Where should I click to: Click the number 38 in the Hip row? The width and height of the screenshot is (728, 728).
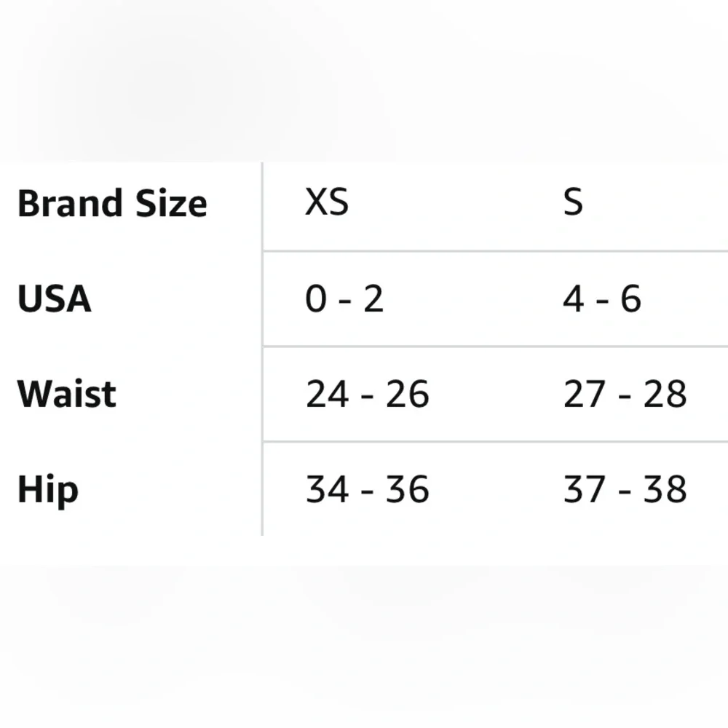point(665,489)
